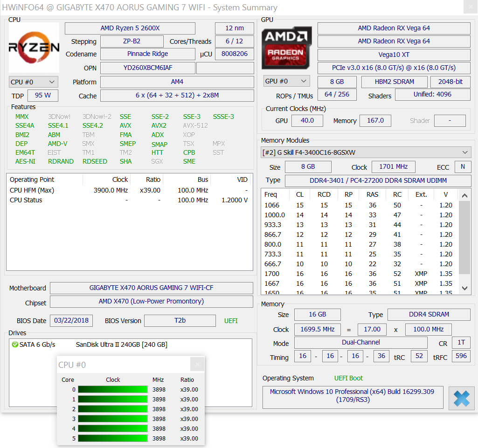Select the CPU Status row
Viewport: 478px width, 448px height.
tap(129, 200)
